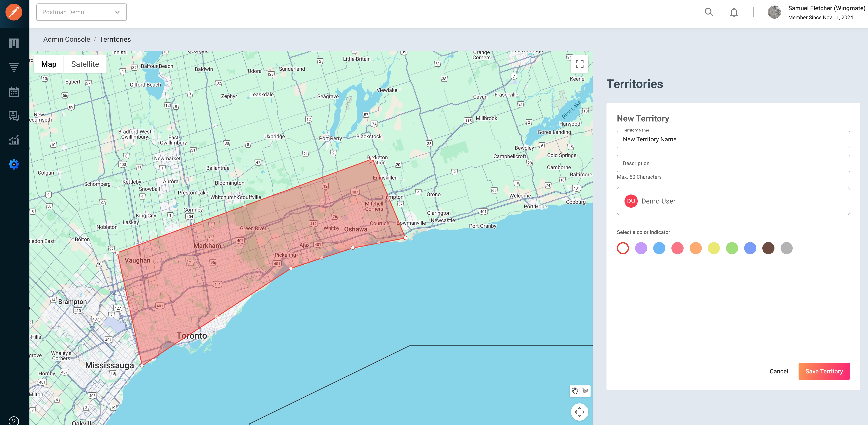Switch to the Map view tab
868x425 pixels.
[49, 64]
